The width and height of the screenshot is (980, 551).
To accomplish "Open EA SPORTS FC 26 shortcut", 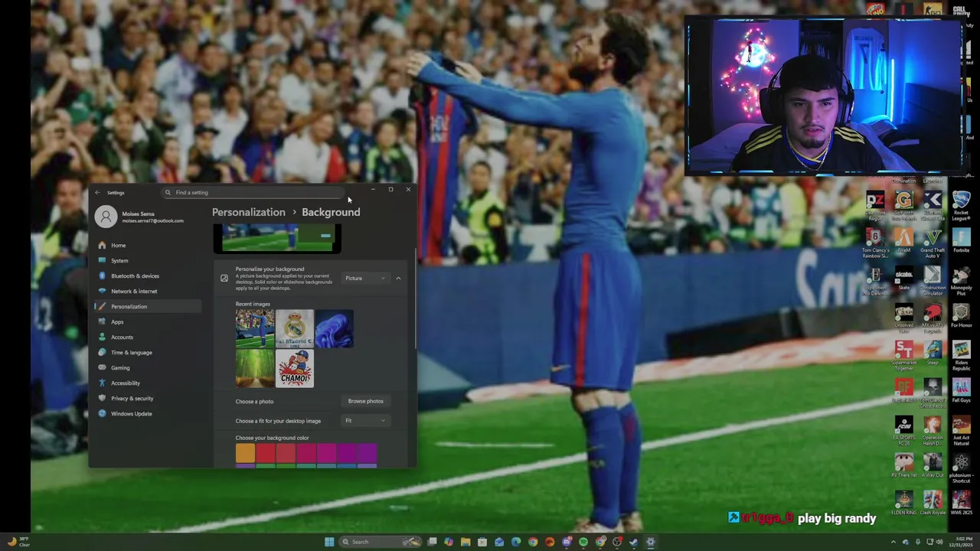I will point(904,430).
